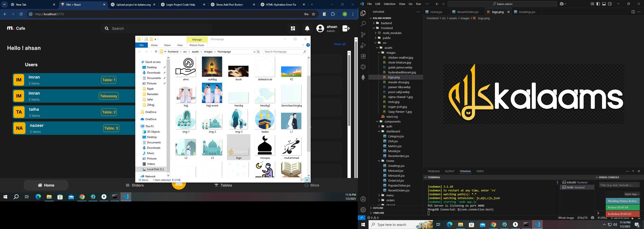Open masala-dosa.jpg in VS Code Explorer
Viewport: 644px width, 229px height.
point(398,82)
